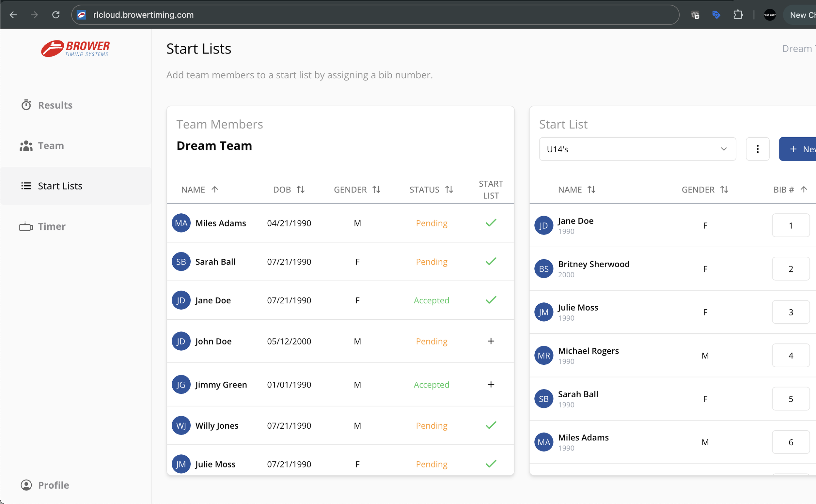Open the browser extensions puzzle icon

pos(738,15)
